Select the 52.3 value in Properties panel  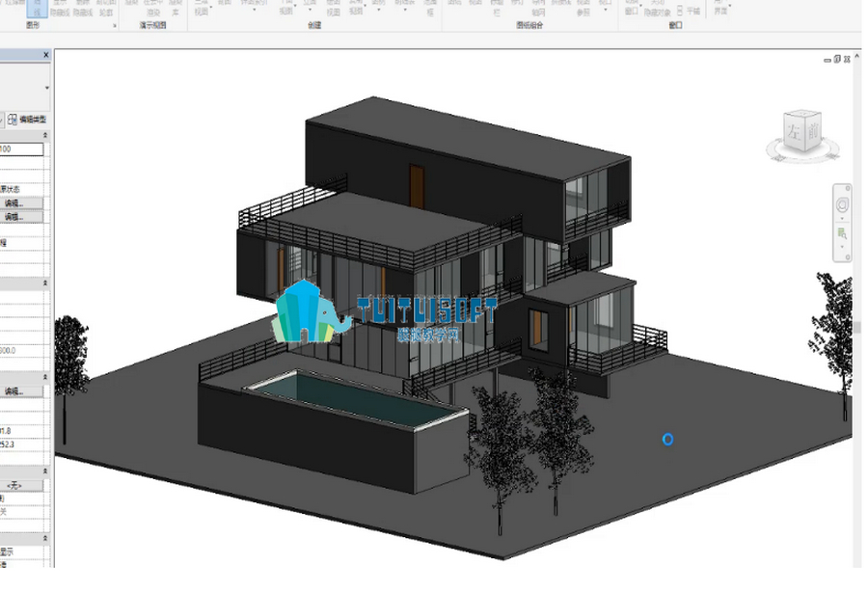tap(7, 444)
